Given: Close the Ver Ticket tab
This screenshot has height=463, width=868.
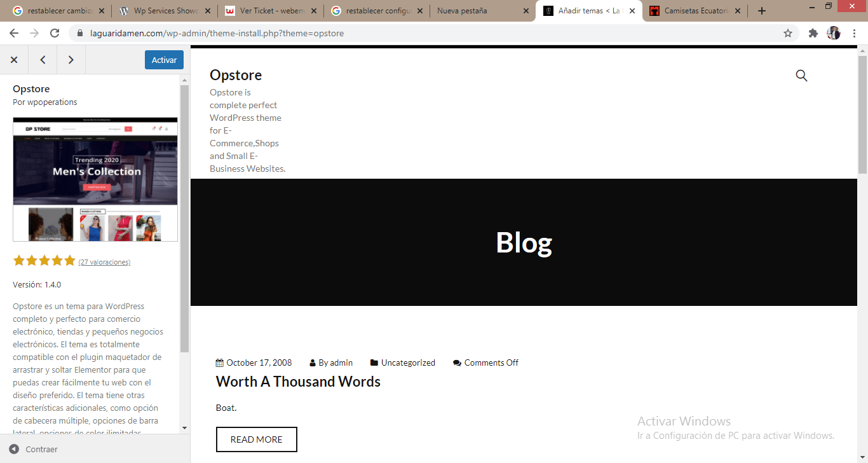Looking at the screenshot, I should (x=313, y=11).
